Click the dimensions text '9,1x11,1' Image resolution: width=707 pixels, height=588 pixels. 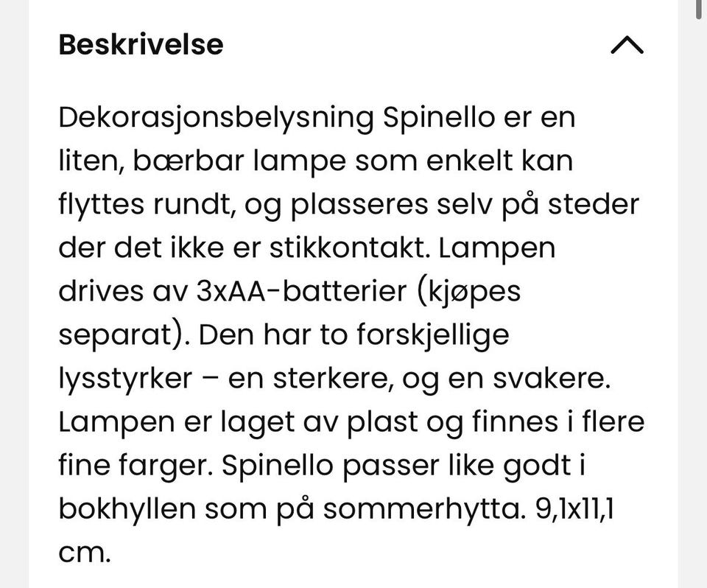pyautogui.click(x=574, y=510)
